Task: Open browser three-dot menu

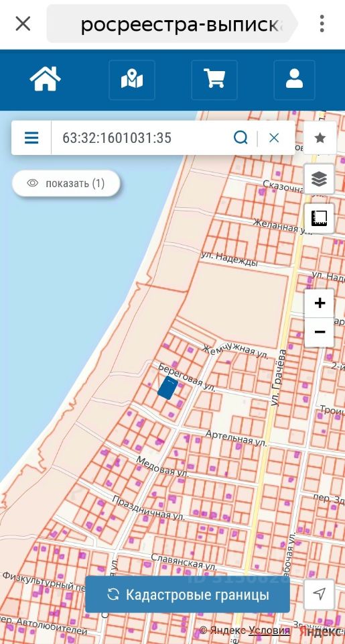Action: pyautogui.click(x=322, y=23)
